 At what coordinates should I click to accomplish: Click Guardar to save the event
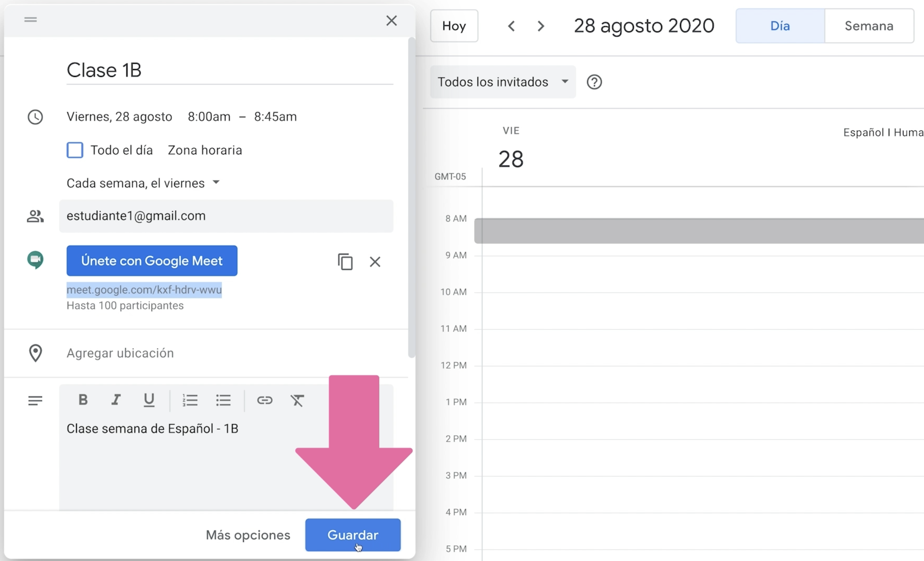click(x=353, y=534)
